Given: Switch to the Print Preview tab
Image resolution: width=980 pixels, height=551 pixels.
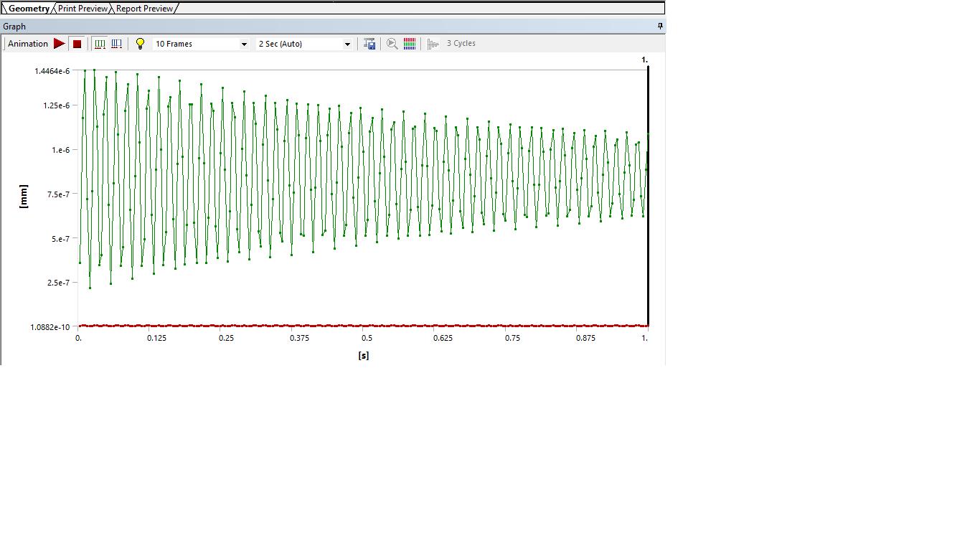Looking at the screenshot, I should pyautogui.click(x=83, y=9).
